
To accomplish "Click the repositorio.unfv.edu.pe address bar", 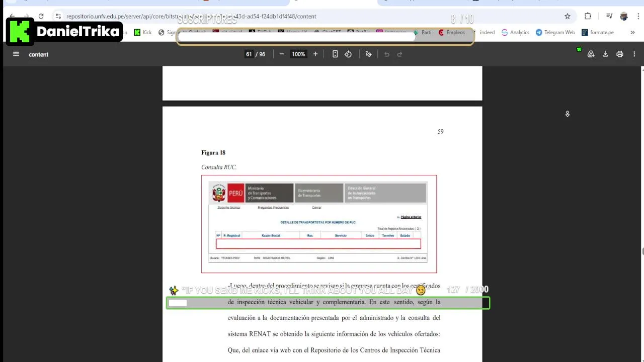I will coord(312,16).
